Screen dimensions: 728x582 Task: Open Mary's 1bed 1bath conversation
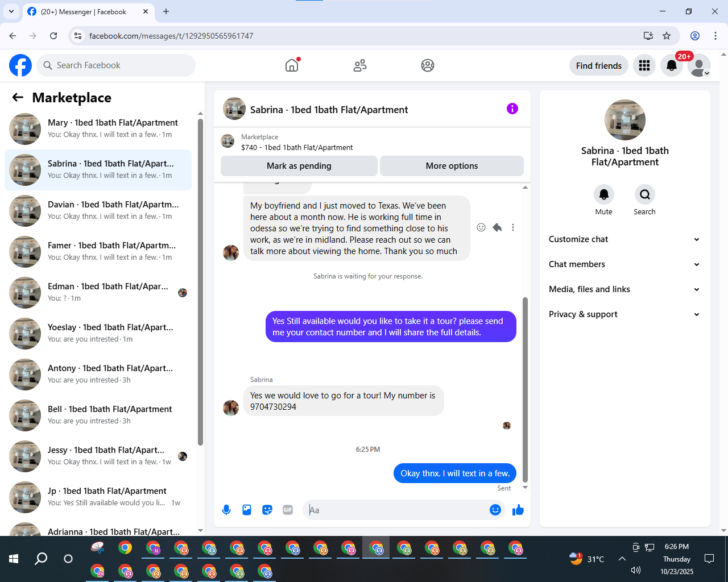pos(98,129)
